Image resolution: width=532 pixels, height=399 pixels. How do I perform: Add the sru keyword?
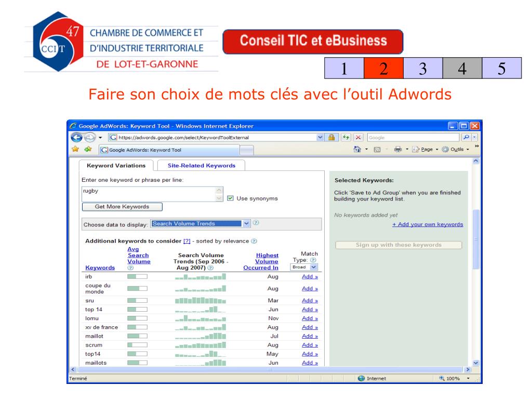point(310,301)
